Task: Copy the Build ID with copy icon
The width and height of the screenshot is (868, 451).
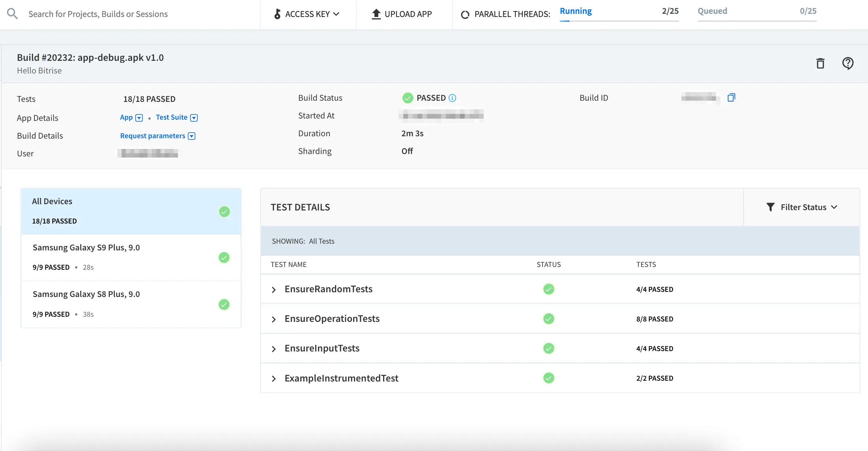Action: click(x=731, y=98)
